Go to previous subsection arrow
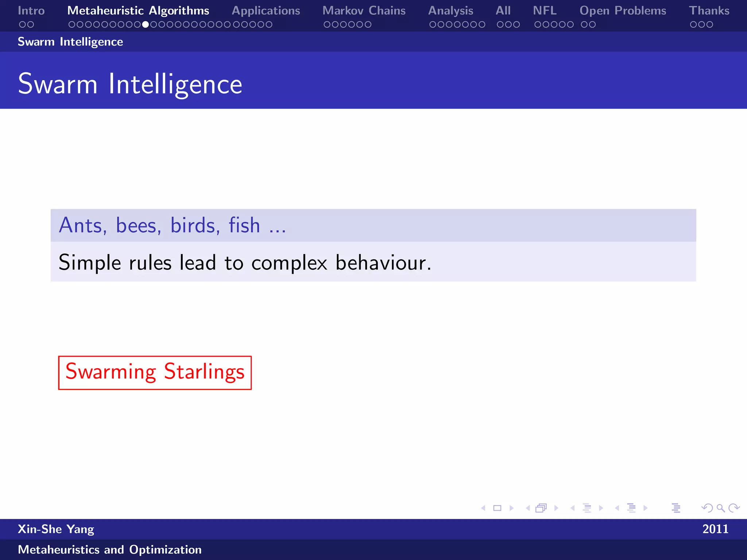This screenshot has width=747, height=560. pyautogui.click(x=573, y=508)
